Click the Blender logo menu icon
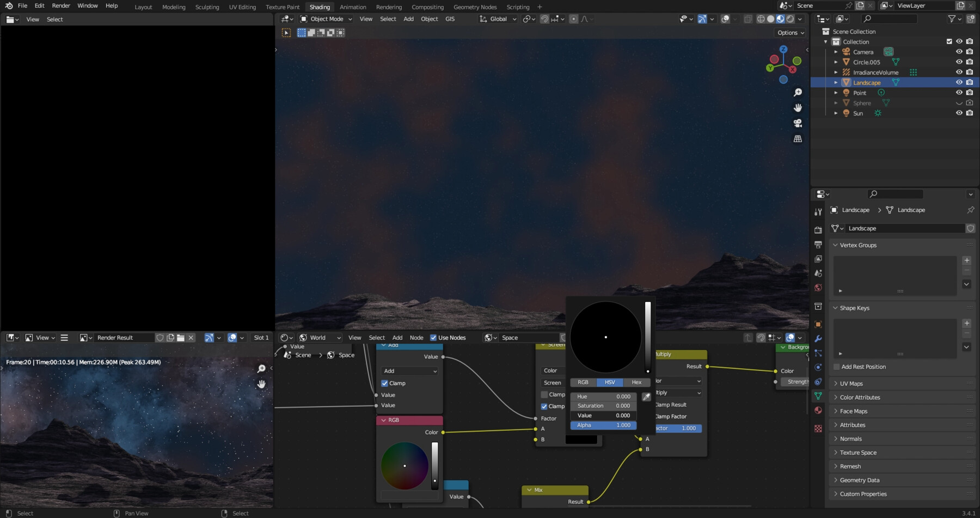The width and height of the screenshot is (980, 518). coord(9,5)
